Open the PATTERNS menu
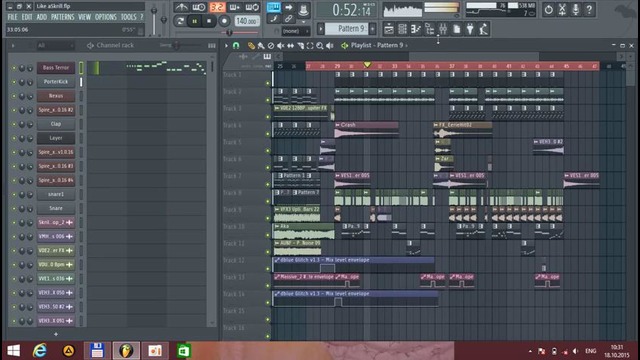This screenshot has width=640, height=360. click(x=62, y=17)
